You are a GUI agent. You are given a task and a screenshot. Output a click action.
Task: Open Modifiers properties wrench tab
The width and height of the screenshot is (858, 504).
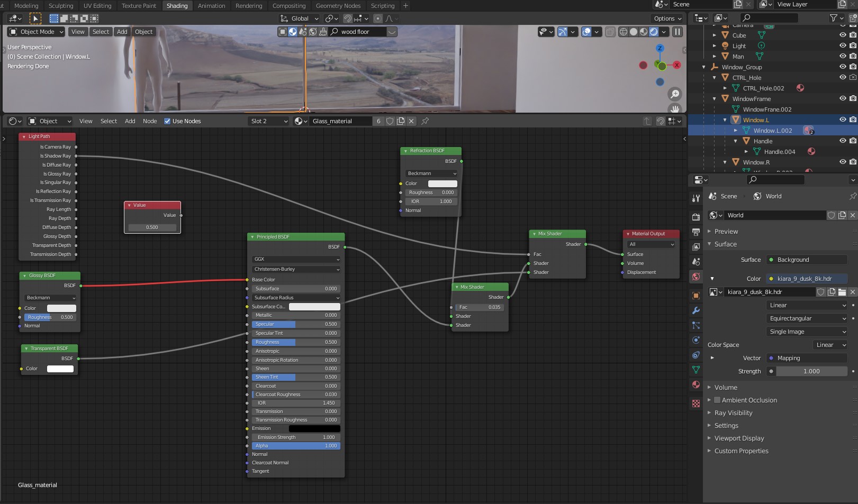pyautogui.click(x=696, y=310)
